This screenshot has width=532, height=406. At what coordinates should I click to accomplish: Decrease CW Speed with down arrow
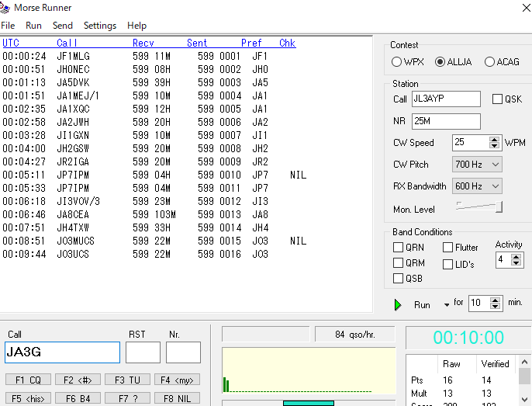click(x=494, y=146)
